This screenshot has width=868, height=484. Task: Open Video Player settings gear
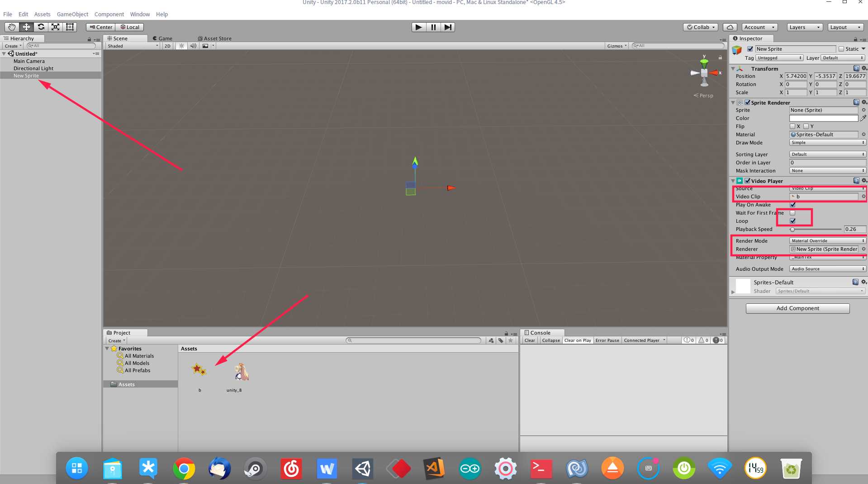pyautogui.click(x=864, y=181)
